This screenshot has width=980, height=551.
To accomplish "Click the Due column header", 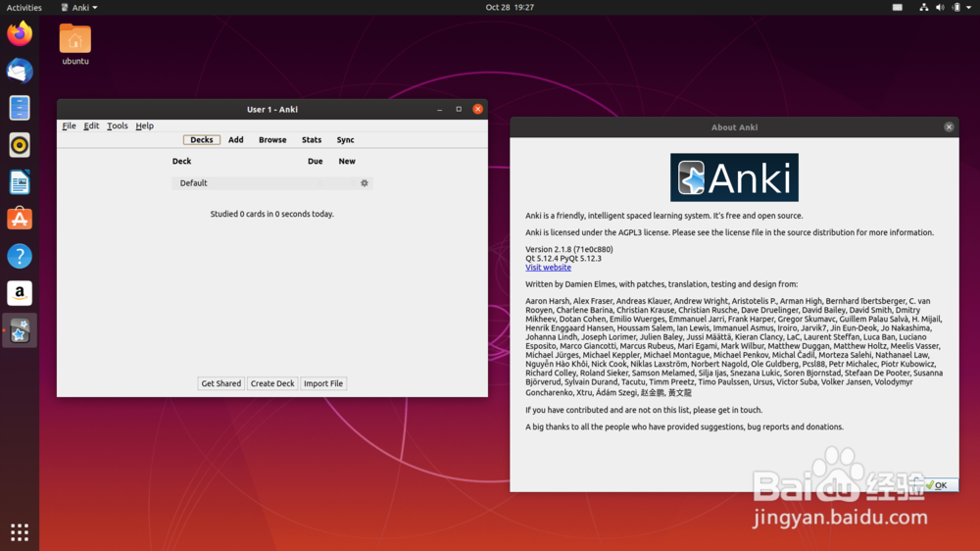I will [315, 162].
